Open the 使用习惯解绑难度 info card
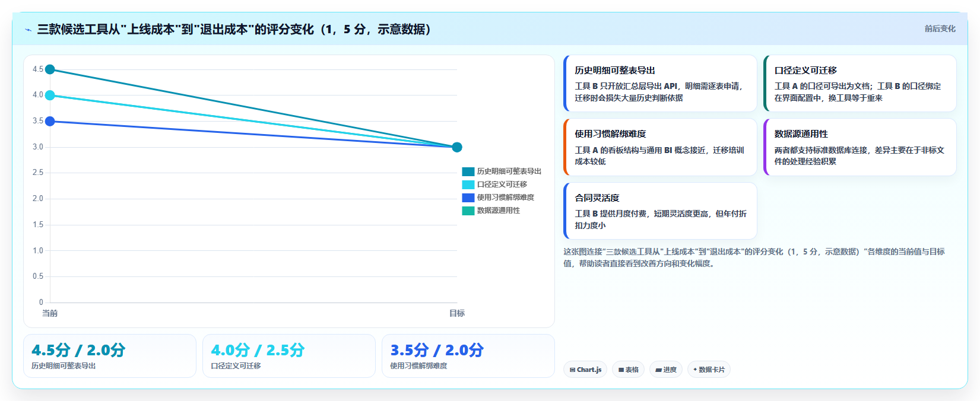 (x=660, y=147)
